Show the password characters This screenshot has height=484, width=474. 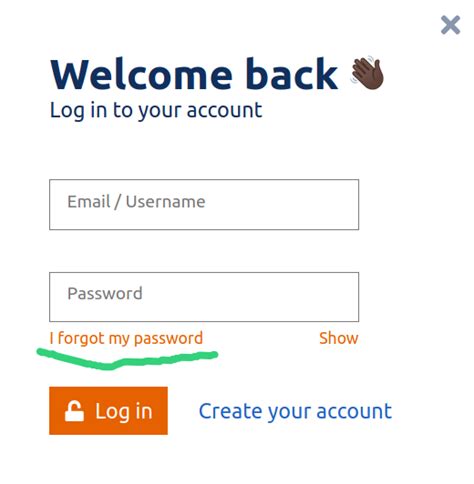(x=339, y=338)
